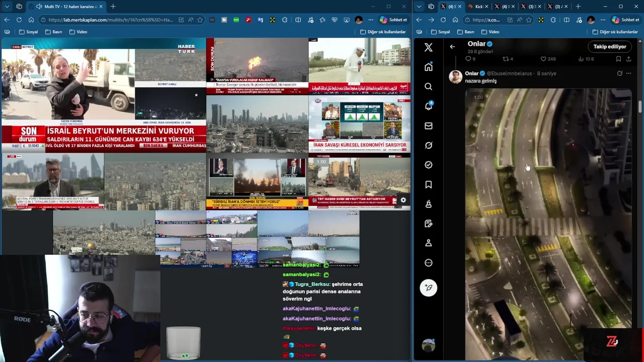View post analytics showing 10 B

(586, 59)
